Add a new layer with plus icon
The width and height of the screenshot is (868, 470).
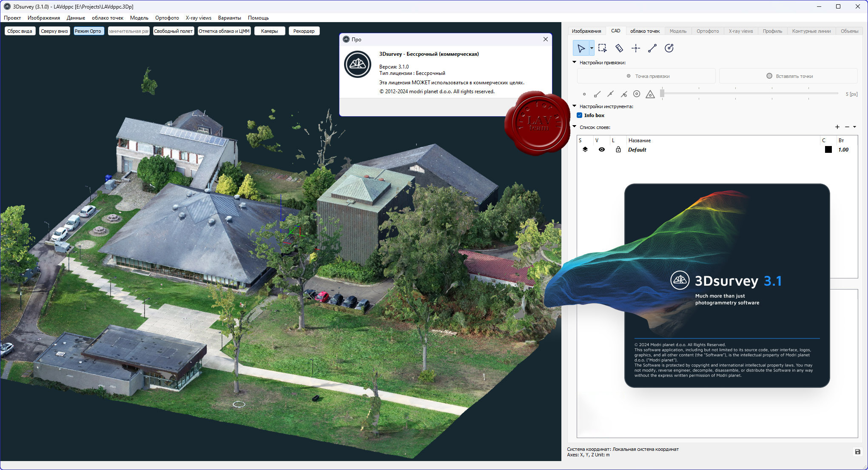[837, 127]
